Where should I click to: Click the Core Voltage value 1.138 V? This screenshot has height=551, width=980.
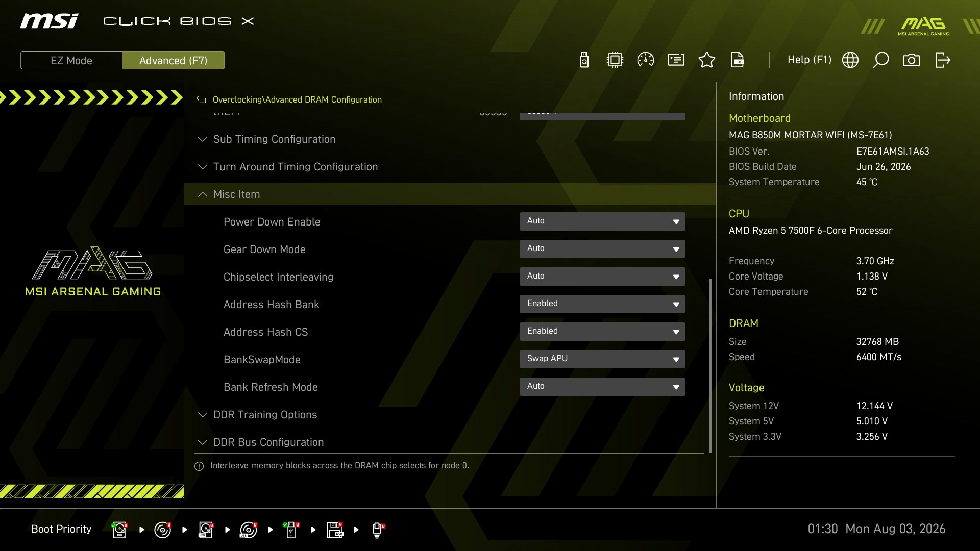coord(872,277)
